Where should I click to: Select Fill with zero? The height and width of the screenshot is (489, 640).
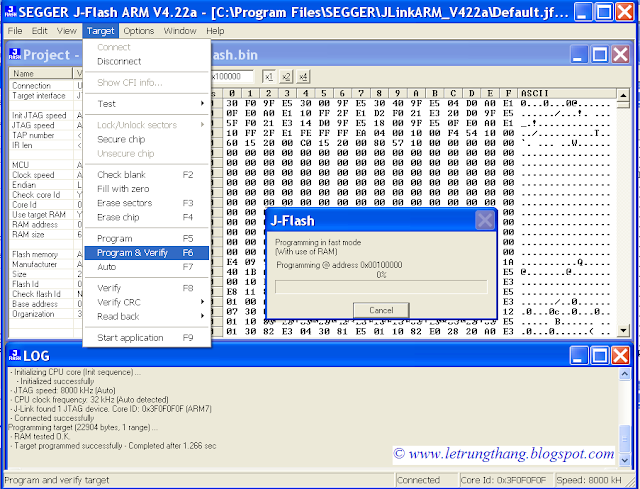click(146, 189)
